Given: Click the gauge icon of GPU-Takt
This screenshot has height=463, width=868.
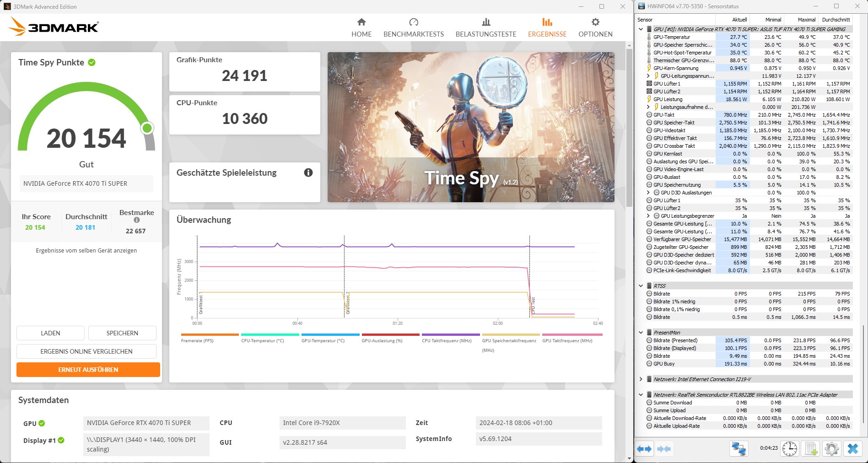Looking at the screenshot, I should pyautogui.click(x=649, y=115).
